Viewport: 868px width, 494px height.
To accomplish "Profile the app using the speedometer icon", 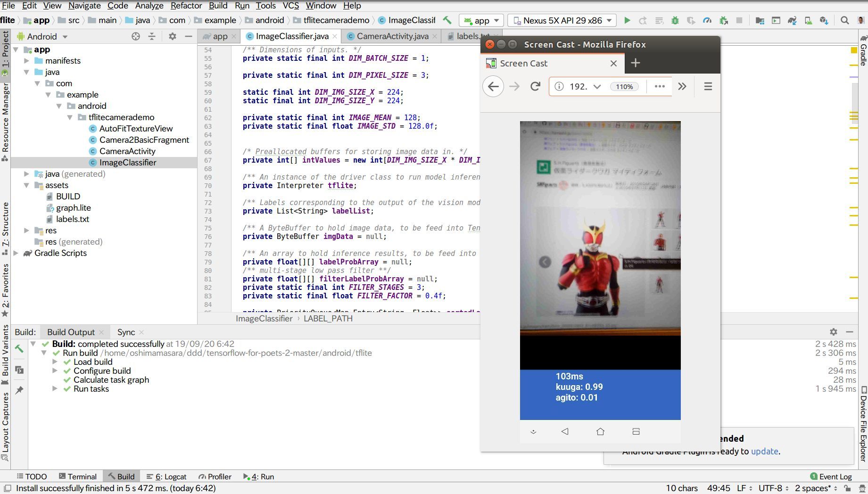I will click(x=706, y=20).
